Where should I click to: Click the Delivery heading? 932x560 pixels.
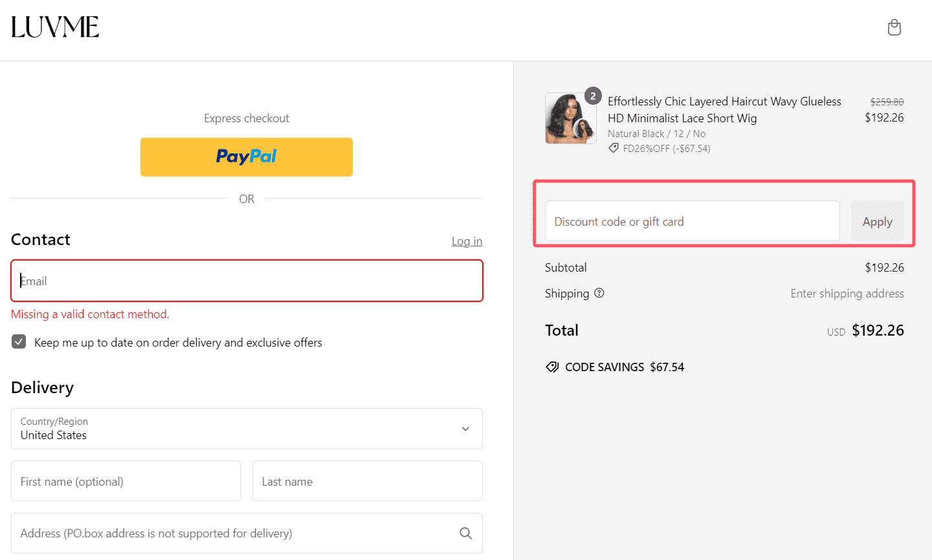pos(43,387)
